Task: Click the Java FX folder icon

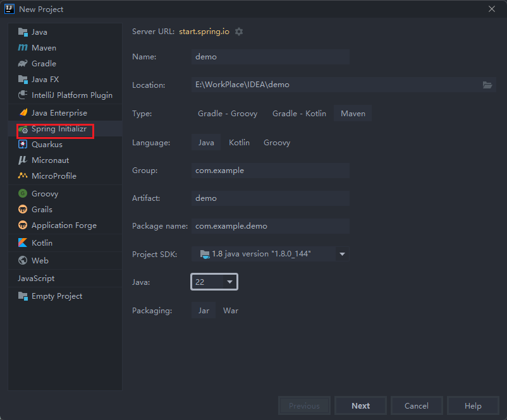Action: (x=23, y=79)
